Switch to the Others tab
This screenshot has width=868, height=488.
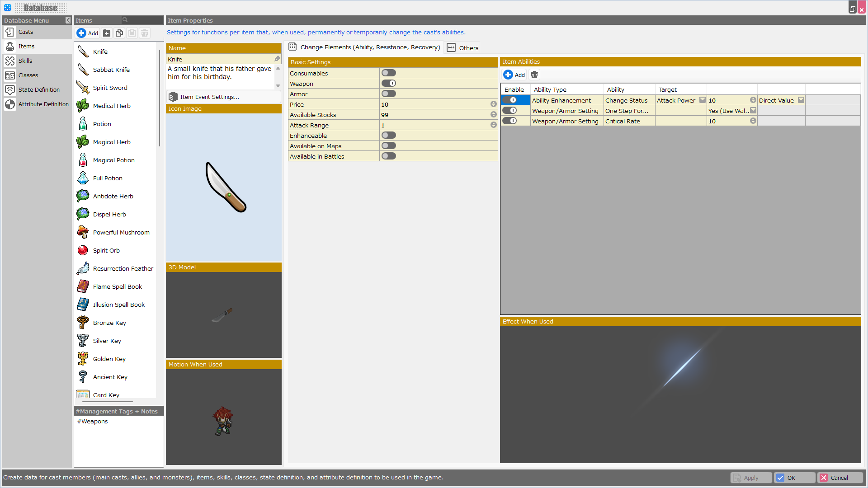pos(462,47)
